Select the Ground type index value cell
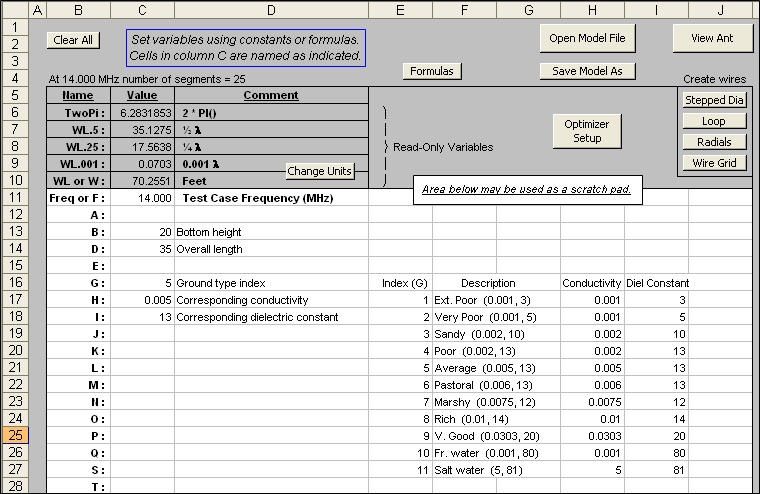 click(142, 283)
